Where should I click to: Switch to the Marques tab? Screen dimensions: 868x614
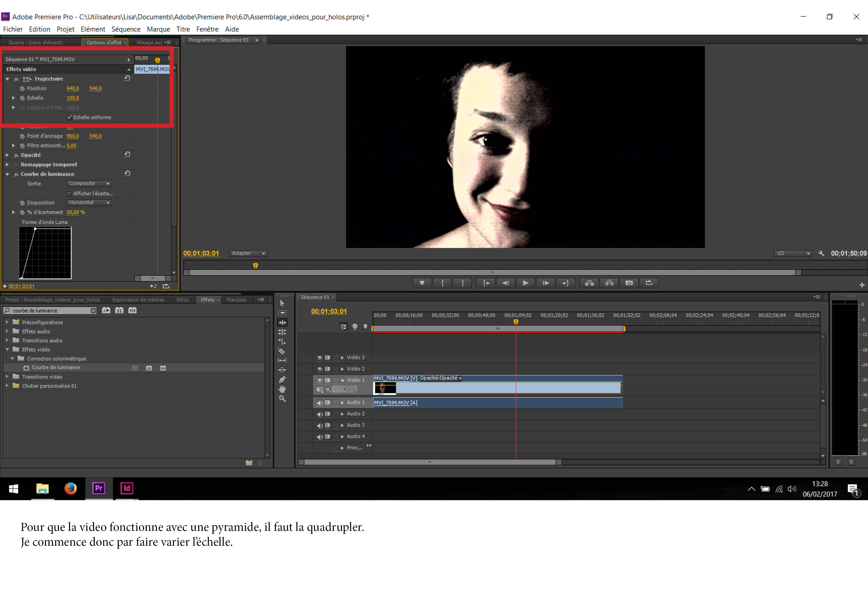[x=236, y=300]
